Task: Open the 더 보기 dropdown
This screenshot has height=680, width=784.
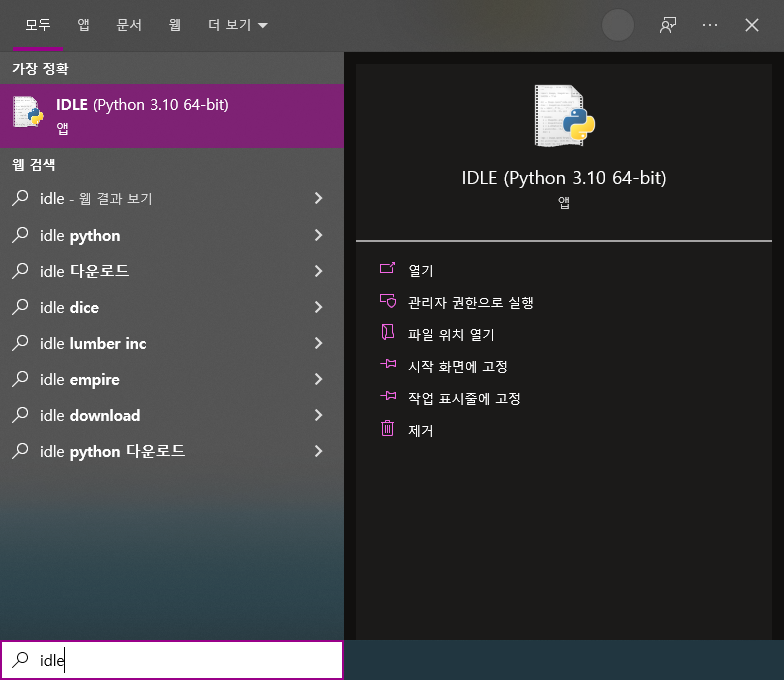Action: coord(238,25)
